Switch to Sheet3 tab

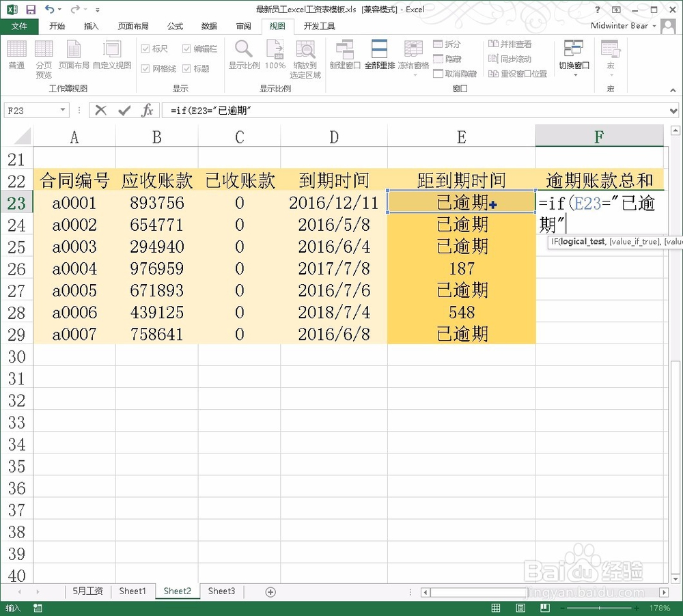pyautogui.click(x=221, y=591)
